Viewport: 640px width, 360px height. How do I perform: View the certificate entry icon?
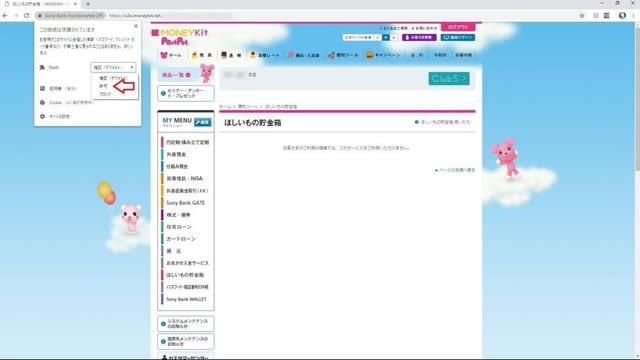[42, 88]
